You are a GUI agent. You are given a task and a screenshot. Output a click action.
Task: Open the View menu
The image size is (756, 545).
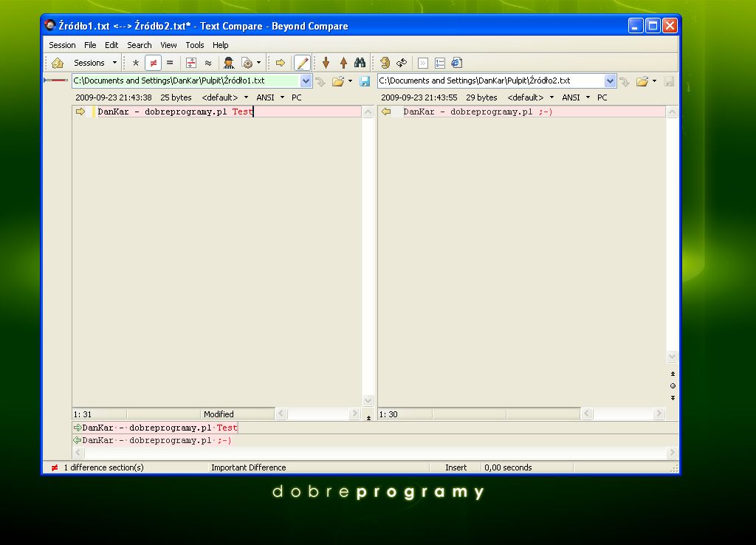pyautogui.click(x=168, y=45)
